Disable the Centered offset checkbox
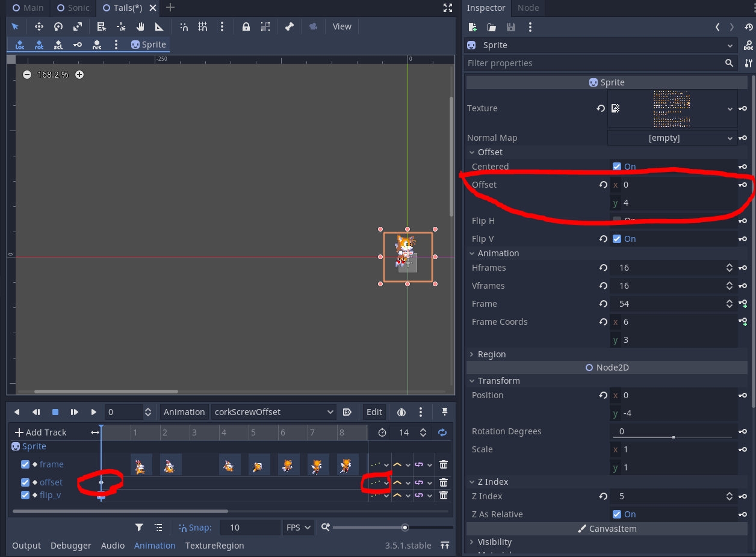Screen dimensions: 756x557 click(x=616, y=167)
